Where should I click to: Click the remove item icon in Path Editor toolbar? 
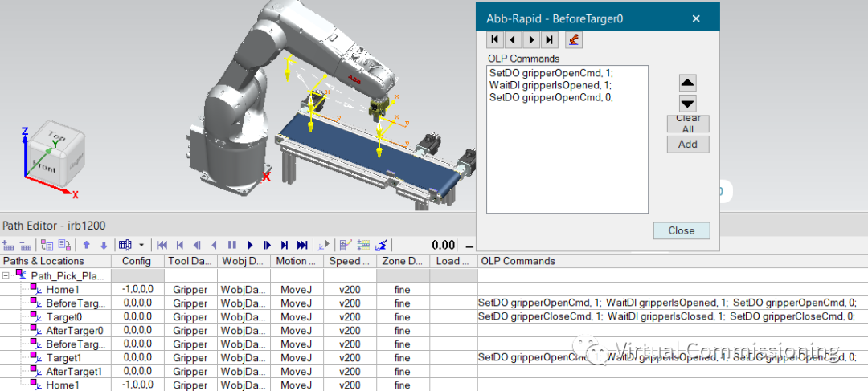tap(26, 245)
